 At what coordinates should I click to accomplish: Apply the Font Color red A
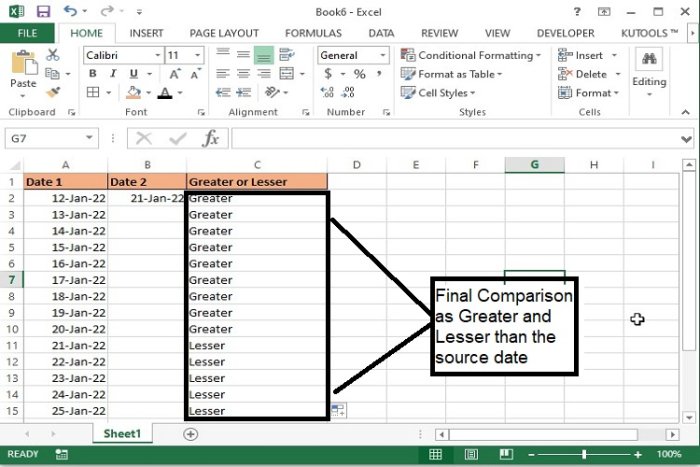(165, 92)
